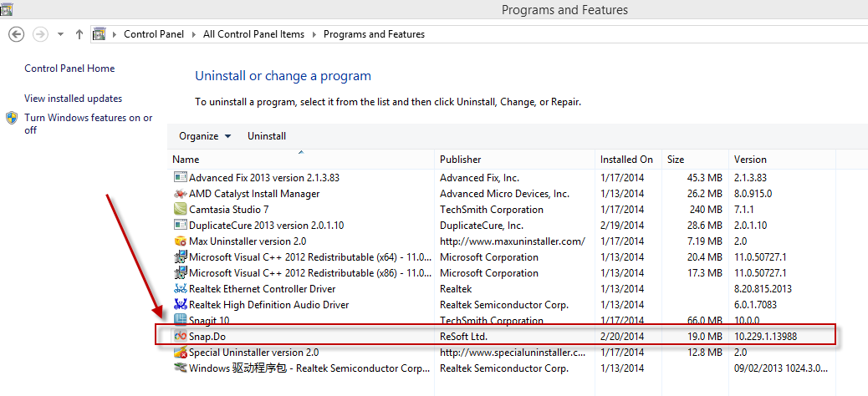Expand arrow before Control Panel breadcrumb
This screenshot has width=868, height=396.
115,34
